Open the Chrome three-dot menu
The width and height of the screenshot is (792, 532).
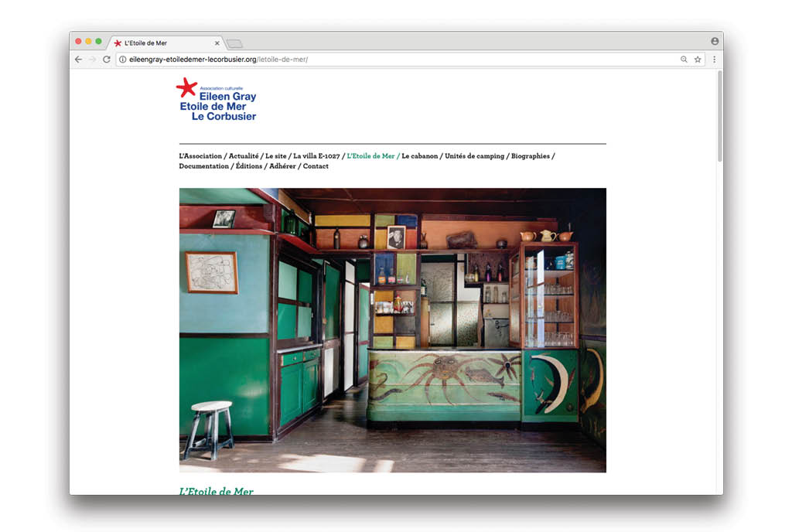click(x=714, y=60)
